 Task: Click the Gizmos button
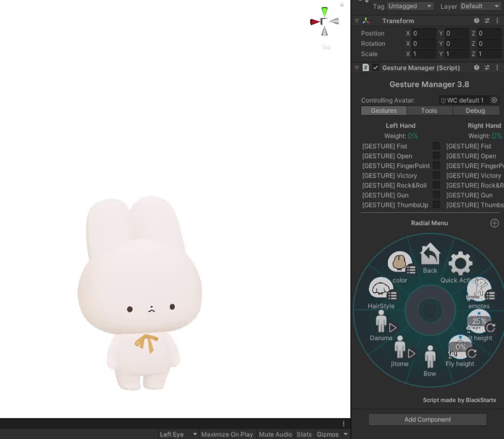[328, 434]
